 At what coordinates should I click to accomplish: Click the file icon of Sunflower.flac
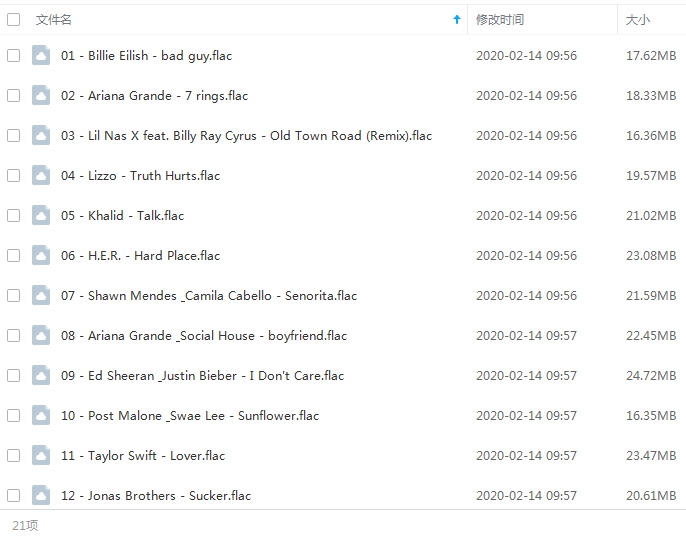41,415
